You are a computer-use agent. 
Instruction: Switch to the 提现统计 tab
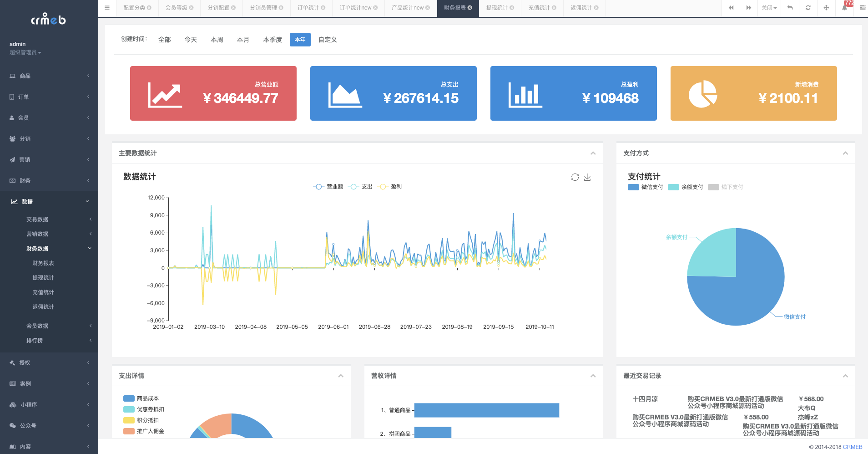click(x=497, y=8)
